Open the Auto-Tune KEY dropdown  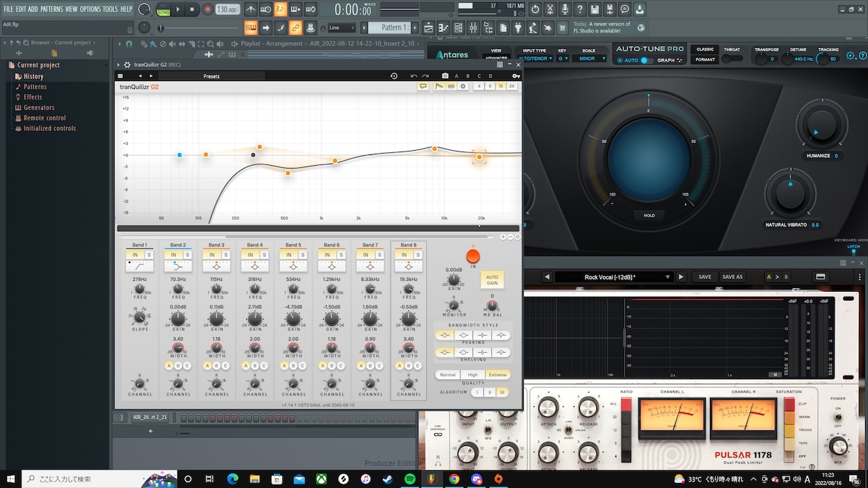pos(562,58)
